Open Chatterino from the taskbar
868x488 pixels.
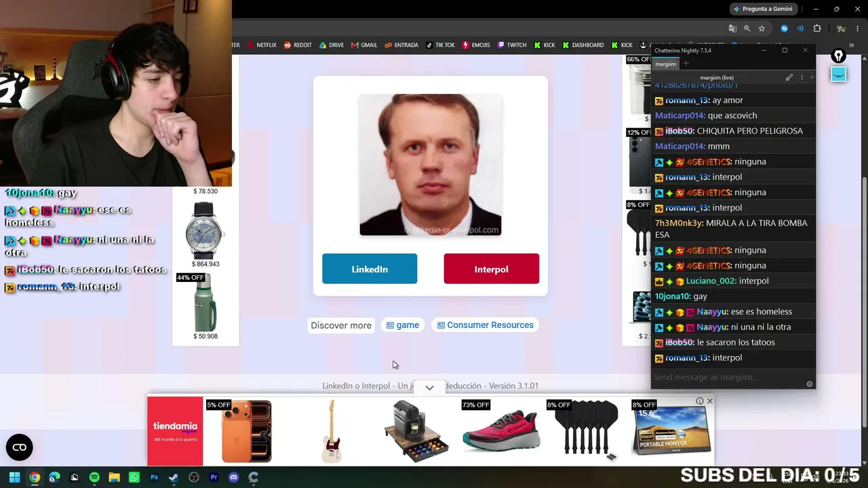click(254, 477)
